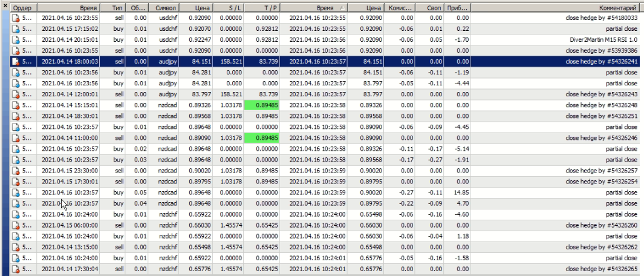Image resolution: width=644 pixels, height=276 pixels.
Task: Click the S / L column header
Action: pyautogui.click(x=228, y=8)
